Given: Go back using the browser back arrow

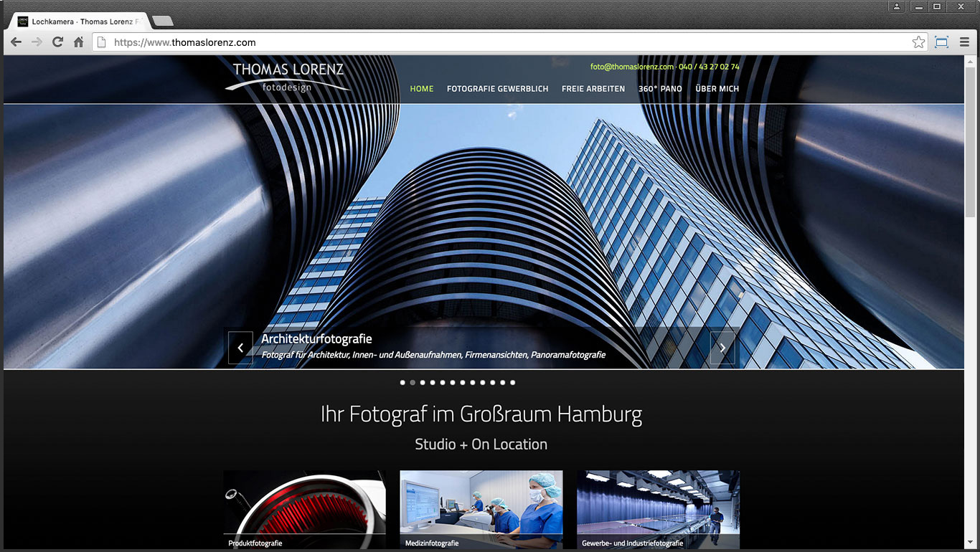Looking at the screenshot, I should [x=16, y=42].
